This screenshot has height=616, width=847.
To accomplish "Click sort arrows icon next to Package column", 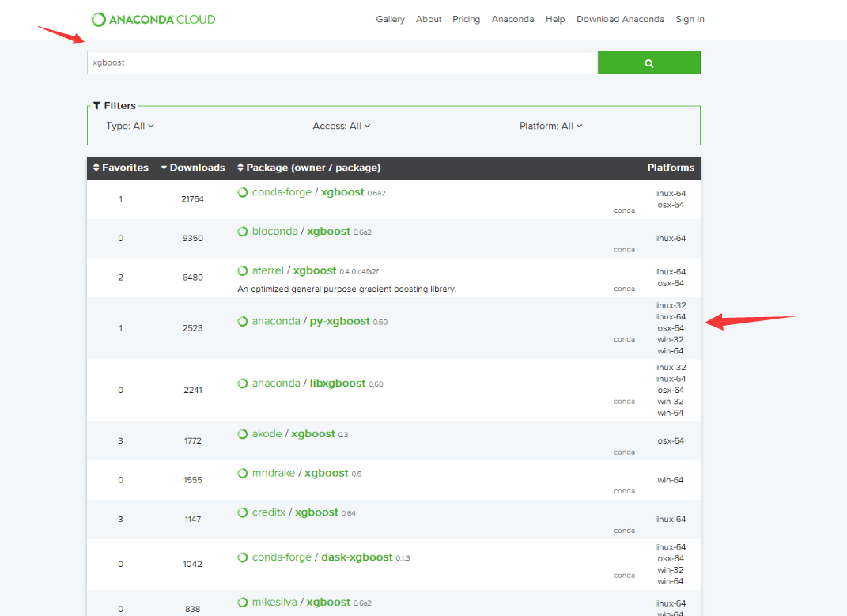I will (240, 168).
